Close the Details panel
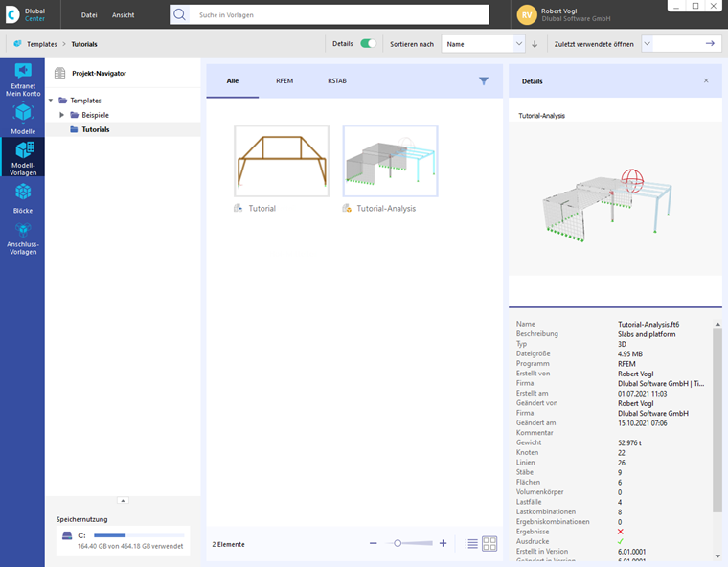 coord(706,80)
